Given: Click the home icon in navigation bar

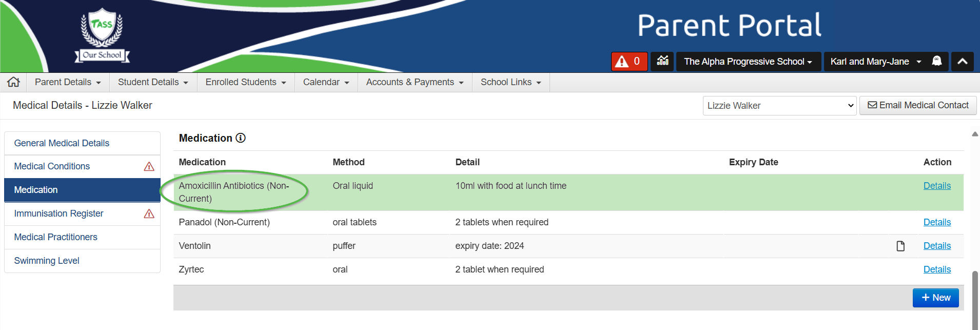Looking at the screenshot, I should (x=14, y=82).
